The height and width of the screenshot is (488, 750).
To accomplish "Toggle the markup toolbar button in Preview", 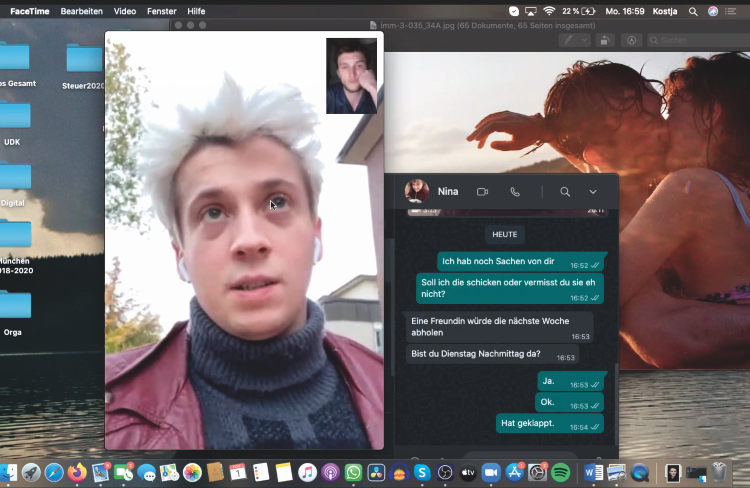I will (x=631, y=41).
